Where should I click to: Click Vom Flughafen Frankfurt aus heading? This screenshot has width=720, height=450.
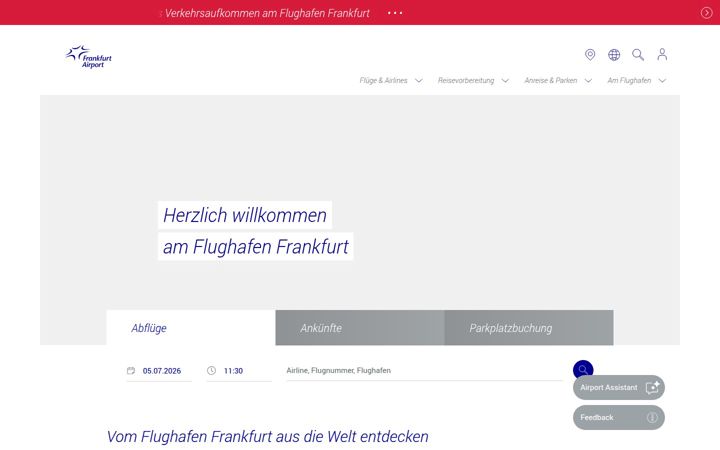268,436
